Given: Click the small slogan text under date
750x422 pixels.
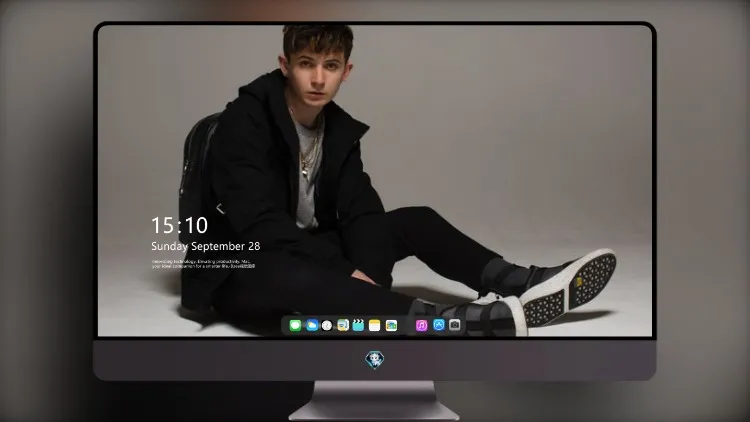Looking at the screenshot, I should click(x=203, y=264).
